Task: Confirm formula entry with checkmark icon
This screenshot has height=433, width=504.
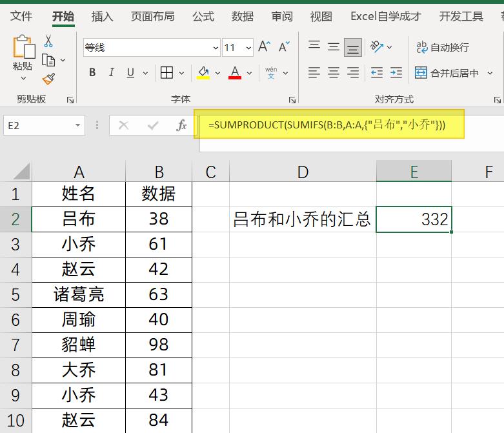Action: pos(153,125)
